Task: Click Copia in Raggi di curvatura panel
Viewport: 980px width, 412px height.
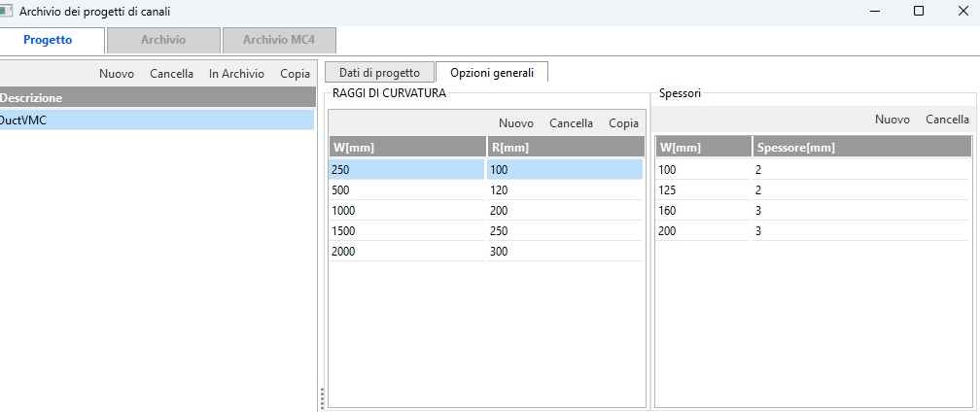Action: (x=623, y=123)
